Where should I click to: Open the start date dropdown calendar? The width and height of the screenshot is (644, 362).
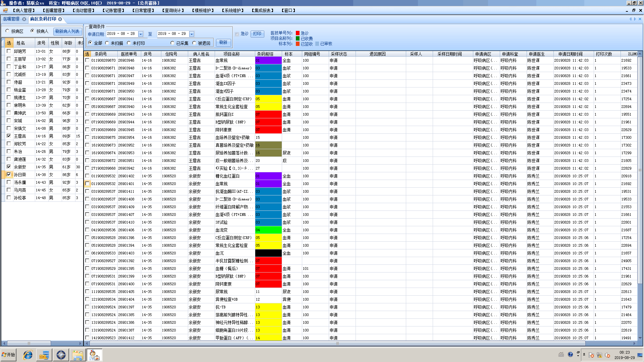(141, 34)
